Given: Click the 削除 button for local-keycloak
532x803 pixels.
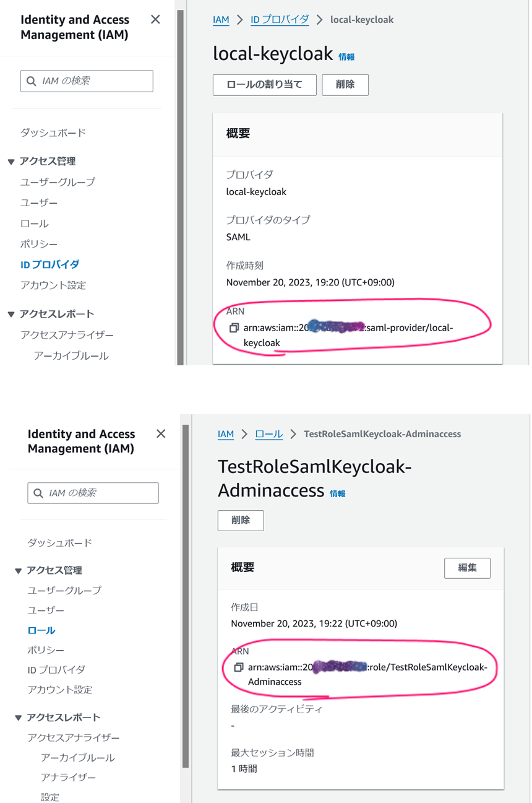Looking at the screenshot, I should tap(345, 85).
